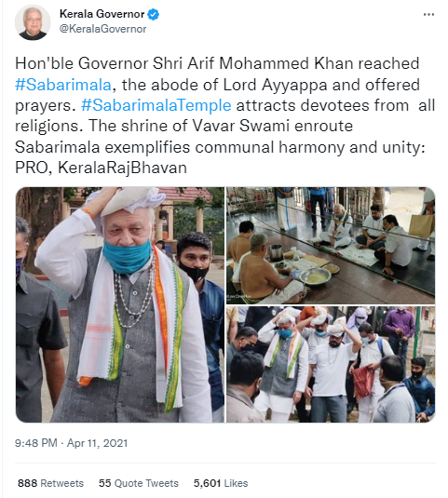This screenshot has width=448, height=498.
Task: Click the Apr 11, 2021 date
Action: pos(97,443)
